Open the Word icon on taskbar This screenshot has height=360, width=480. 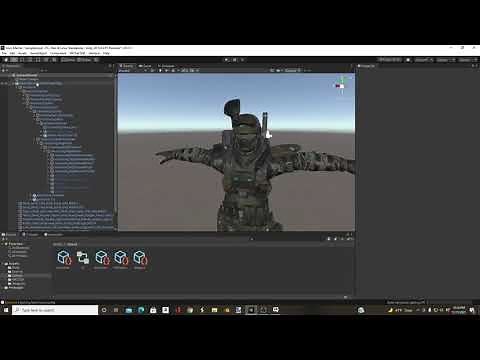238,310
